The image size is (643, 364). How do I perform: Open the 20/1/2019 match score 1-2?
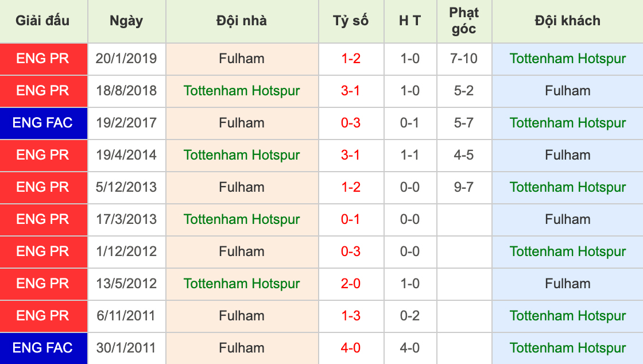tap(350, 59)
